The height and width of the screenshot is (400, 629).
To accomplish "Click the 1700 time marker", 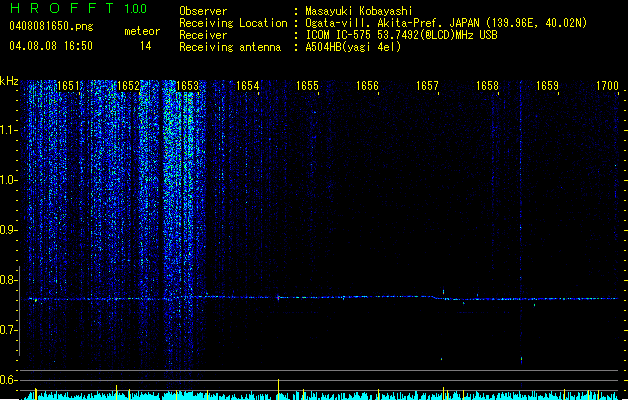I will (607, 86).
